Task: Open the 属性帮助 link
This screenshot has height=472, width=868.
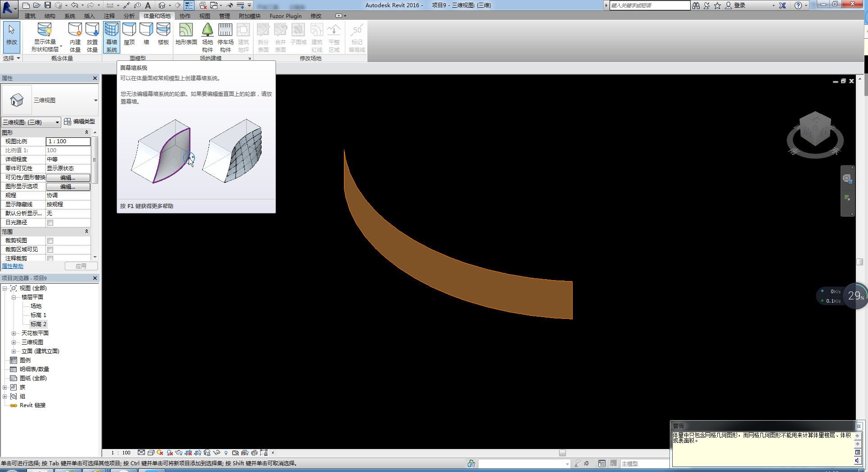Action: [x=13, y=266]
